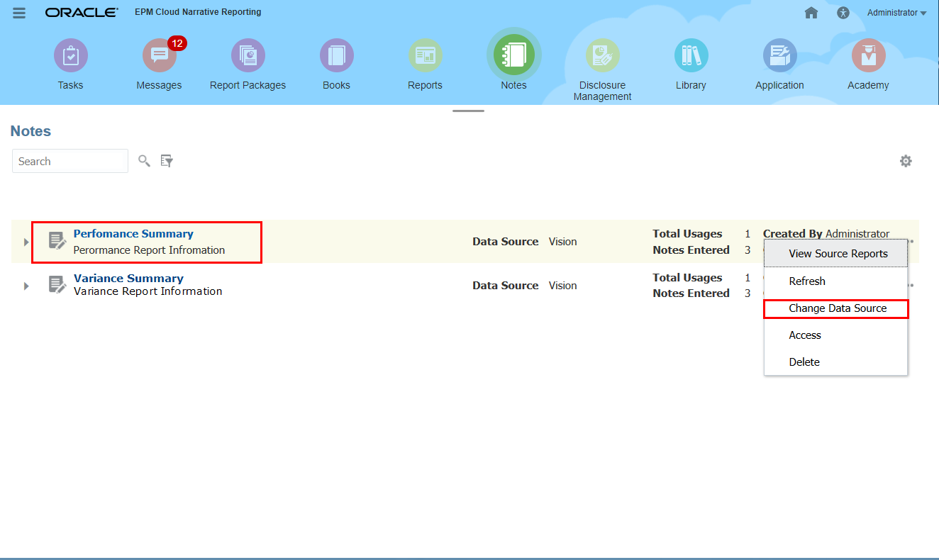Click Vision data source in Perfomance row
939x560 pixels.
click(563, 242)
